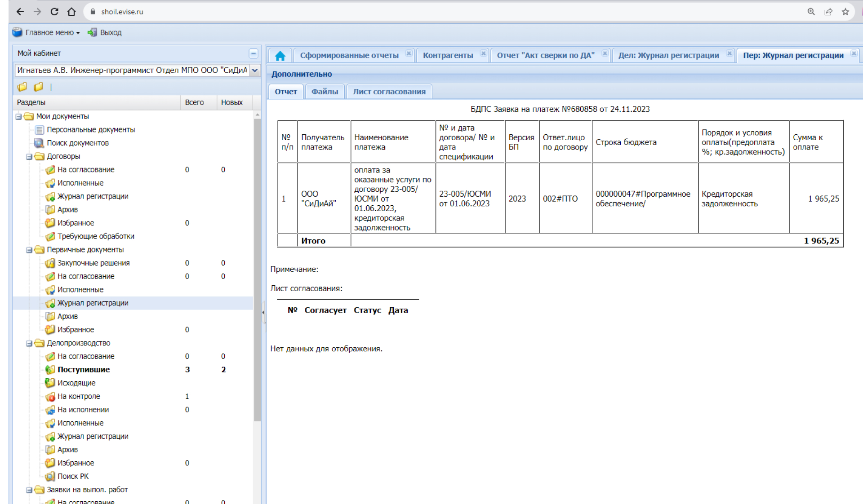Open Делопроизводство Исполненные
The image size is (863, 504).
coord(80,423)
